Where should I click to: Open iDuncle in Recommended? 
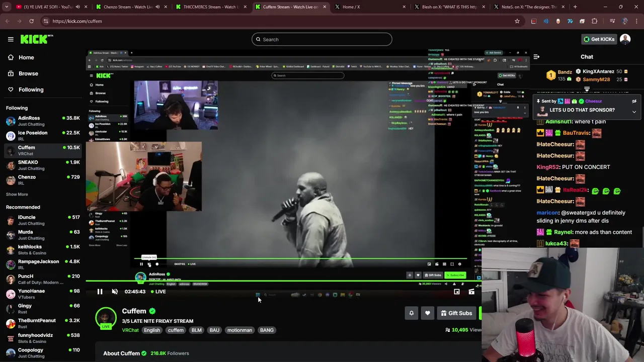[43, 220]
